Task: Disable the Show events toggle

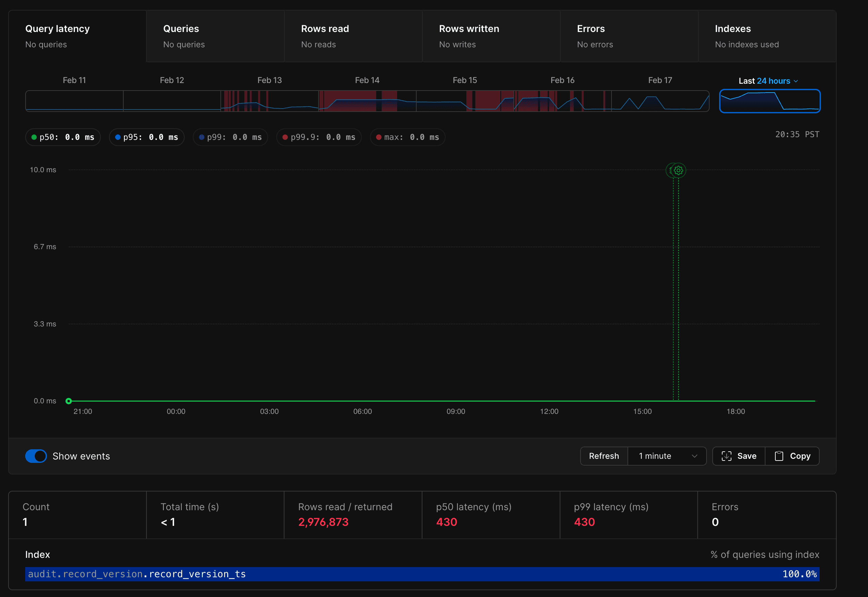Action: click(x=36, y=456)
